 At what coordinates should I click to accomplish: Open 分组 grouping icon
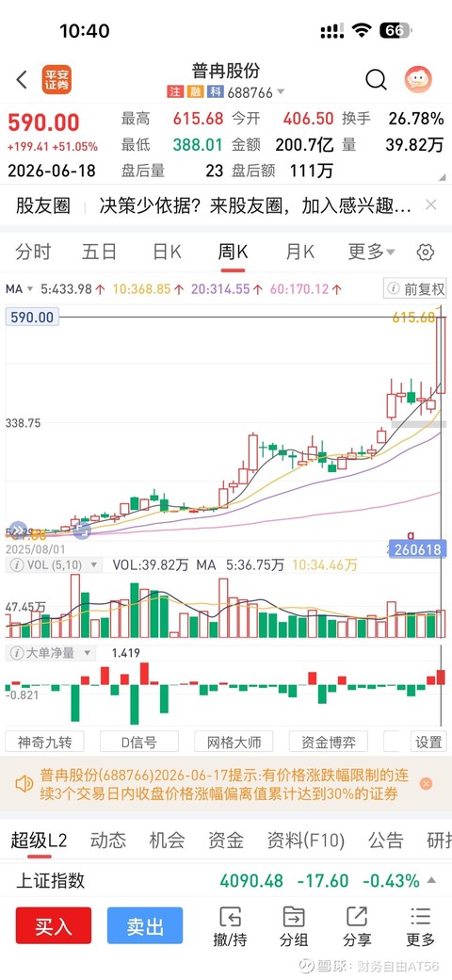point(294,926)
